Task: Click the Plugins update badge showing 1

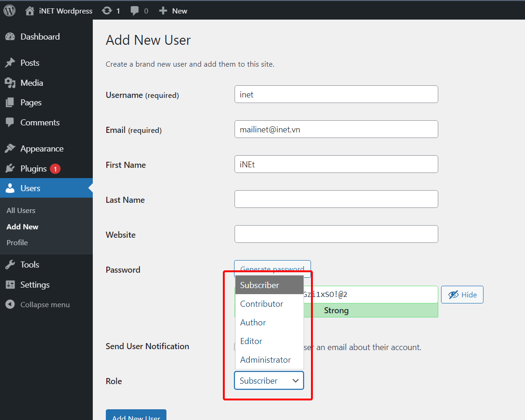Action: coord(55,169)
